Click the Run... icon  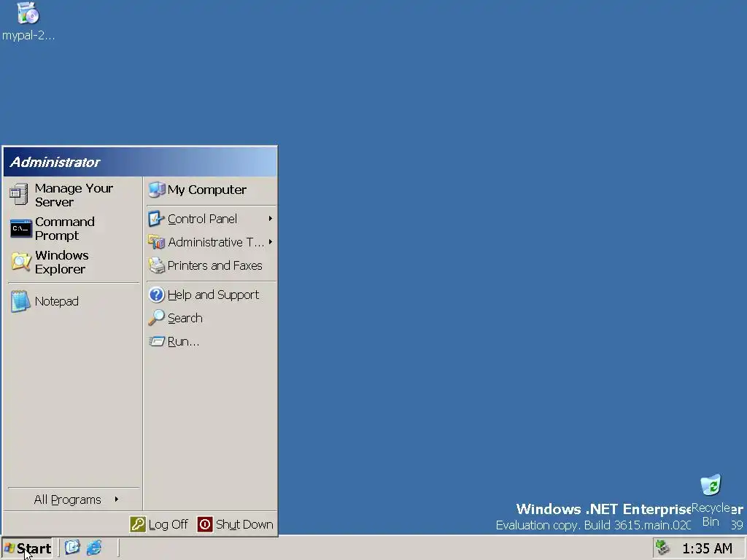156,341
